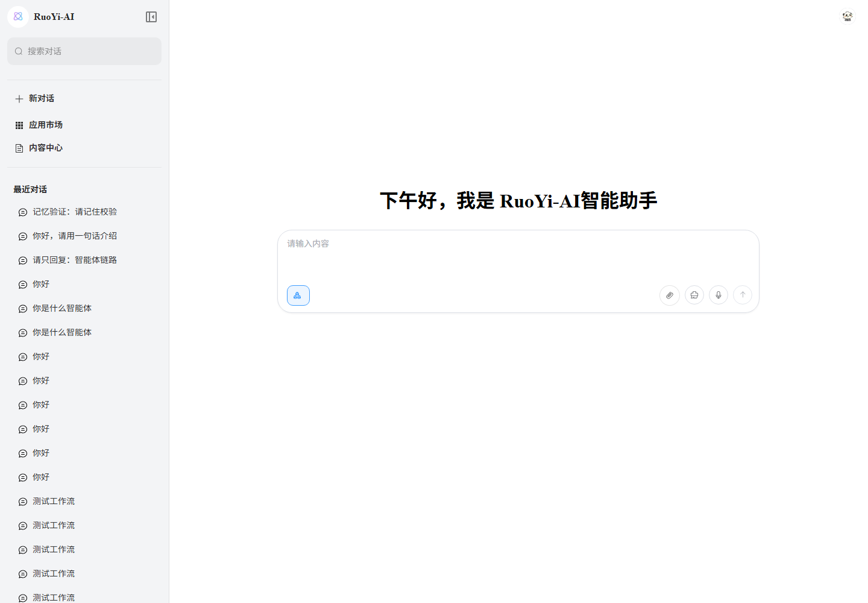Click the document icon beside 内容中心

click(19, 148)
